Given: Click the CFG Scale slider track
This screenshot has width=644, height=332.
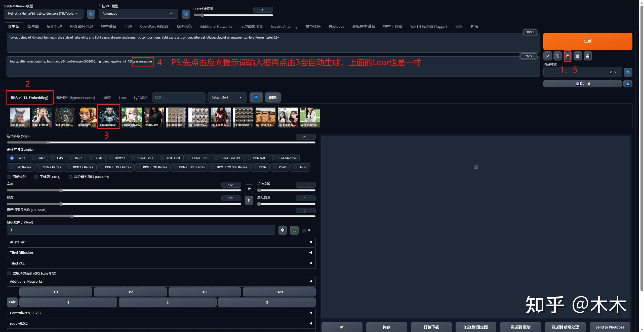Looking at the screenshot, I should point(161,216).
